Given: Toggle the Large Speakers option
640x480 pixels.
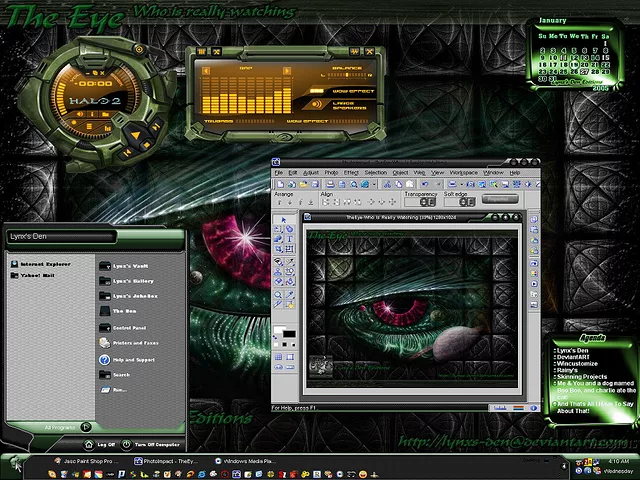Looking at the screenshot, I should (315, 103).
